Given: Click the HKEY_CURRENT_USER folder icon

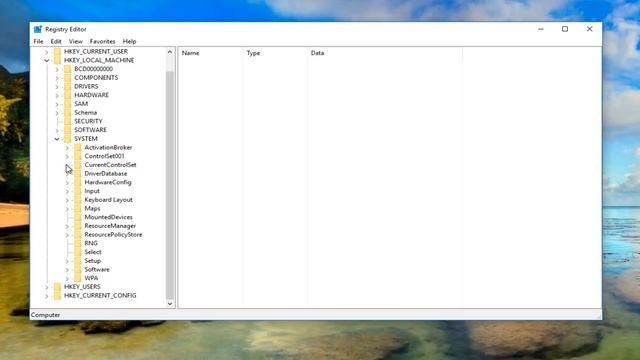Looking at the screenshot, I should [57, 51].
